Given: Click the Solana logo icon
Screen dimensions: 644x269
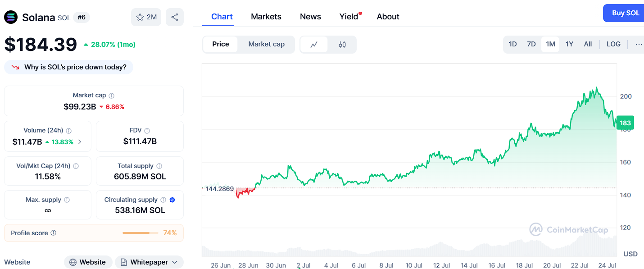Looking at the screenshot, I should (11, 17).
